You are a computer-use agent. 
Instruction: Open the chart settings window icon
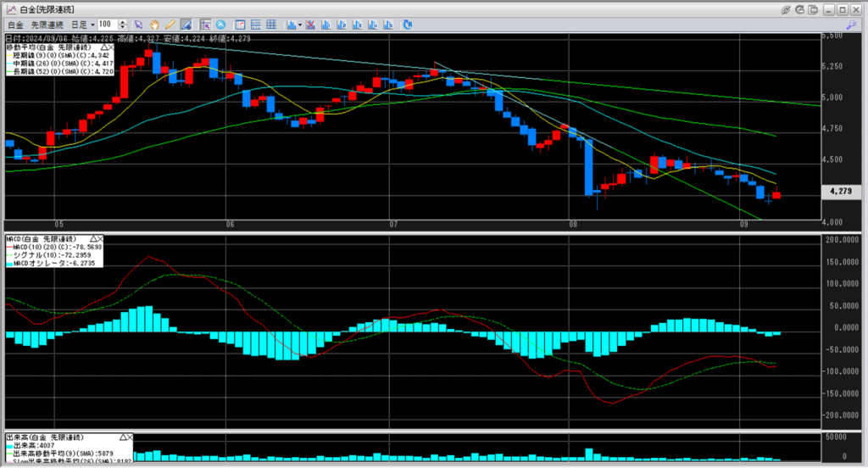point(240,25)
